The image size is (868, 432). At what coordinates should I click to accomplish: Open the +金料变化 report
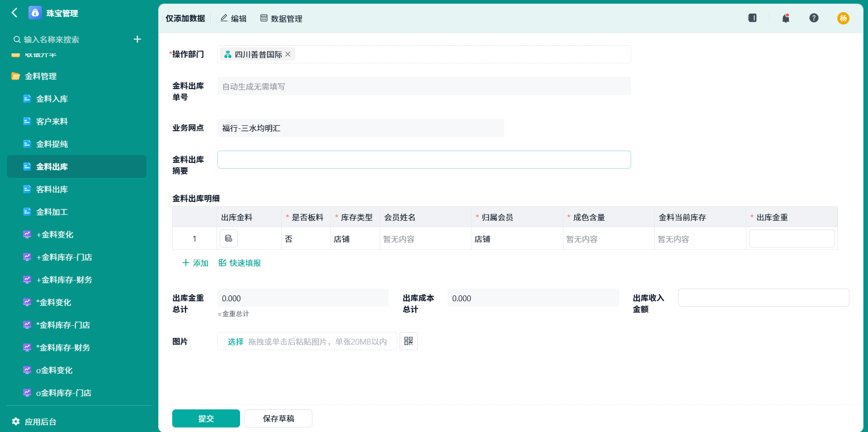pyautogui.click(x=77, y=234)
